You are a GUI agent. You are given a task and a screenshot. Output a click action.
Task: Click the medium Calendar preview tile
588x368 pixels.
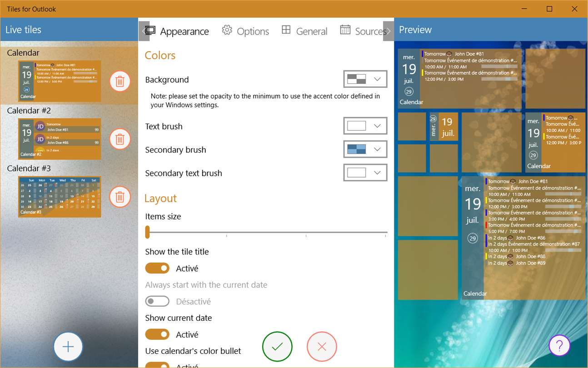[555, 143]
